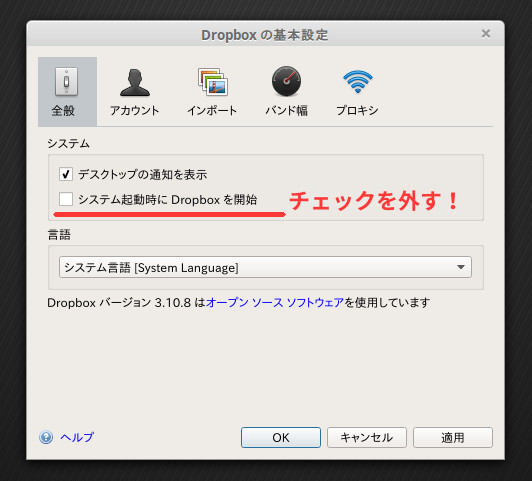Image resolution: width=532 pixels, height=481 pixels.
Task: Open the システム言語 [System Language] combo box
Action: [x=265, y=267]
